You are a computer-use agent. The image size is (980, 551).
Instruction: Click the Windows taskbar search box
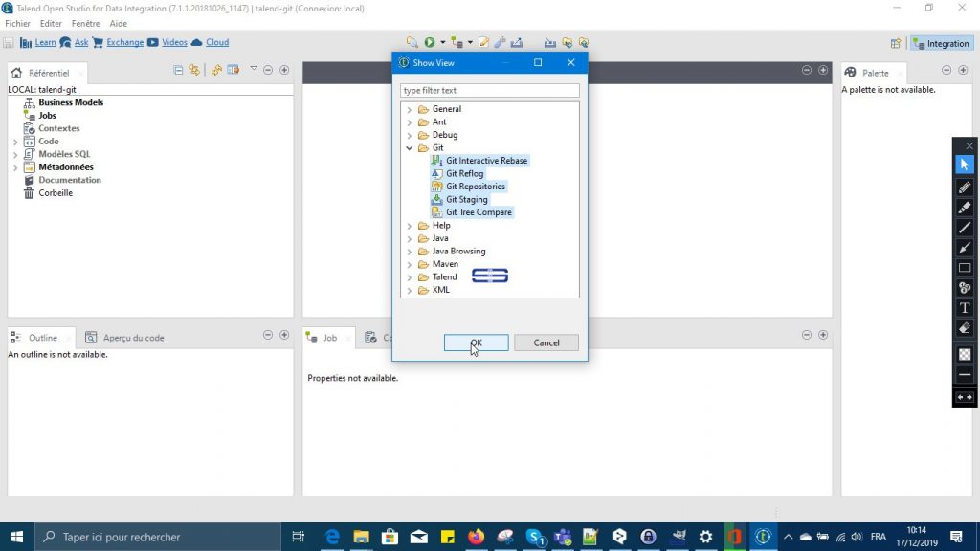click(158, 537)
